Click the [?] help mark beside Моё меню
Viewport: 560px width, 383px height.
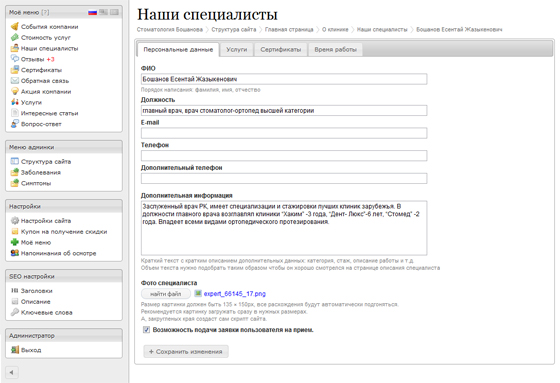[x=45, y=12]
